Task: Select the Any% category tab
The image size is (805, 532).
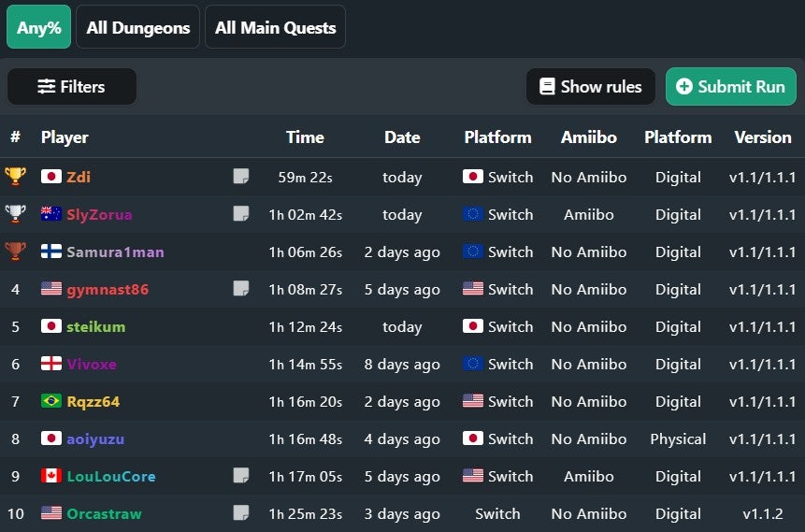Action: coord(38,27)
